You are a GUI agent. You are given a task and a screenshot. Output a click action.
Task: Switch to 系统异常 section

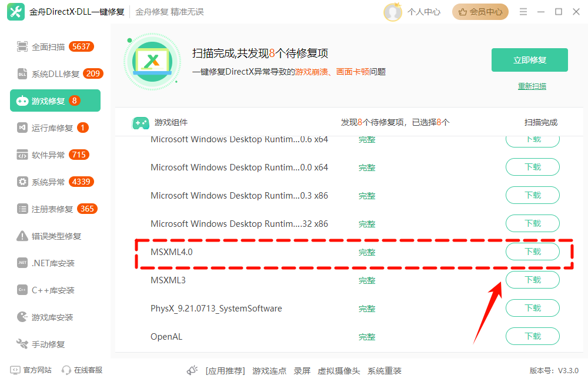point(55,182)
